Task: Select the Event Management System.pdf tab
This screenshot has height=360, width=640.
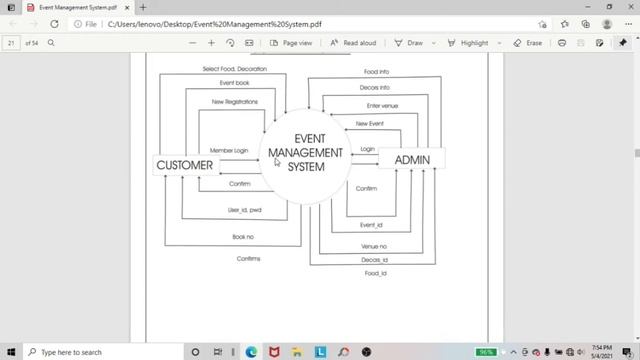Action: click(78, 7)
